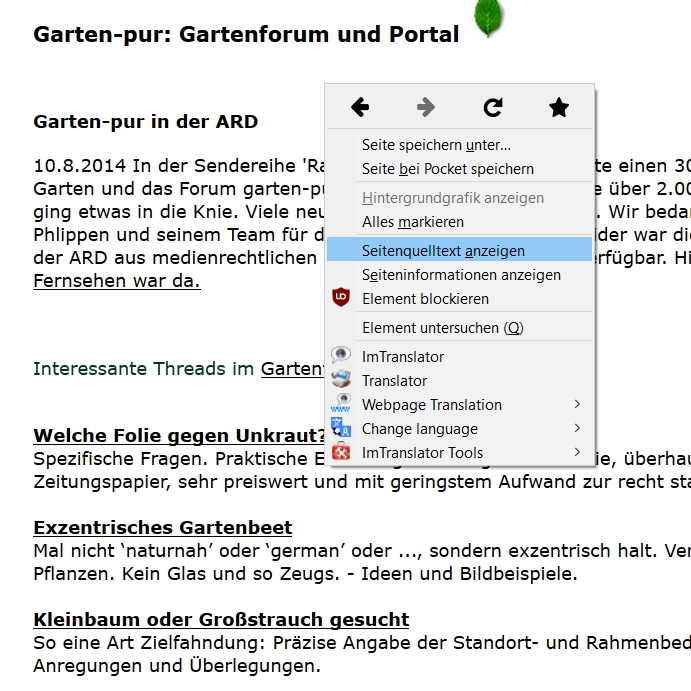
Task: Choose Element untersuchen (Q)
Action: click(442, 328)
